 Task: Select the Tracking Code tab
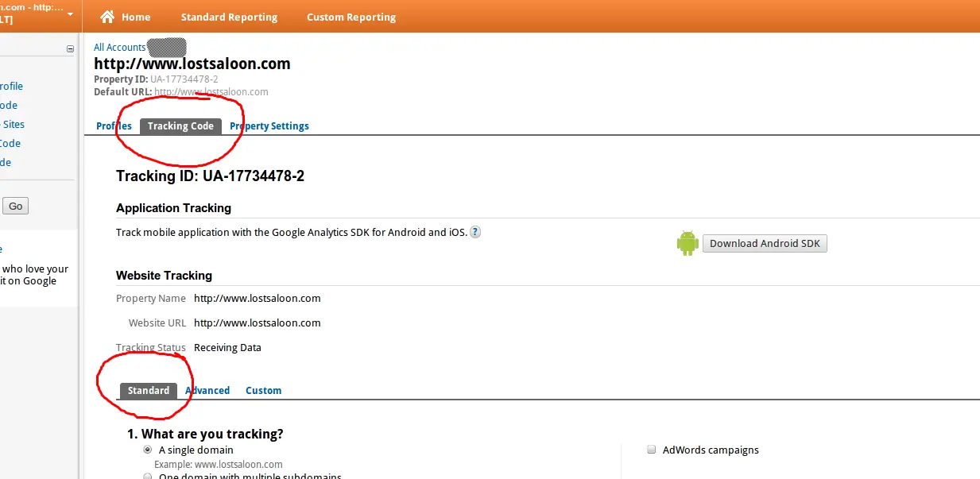(180, 126)
